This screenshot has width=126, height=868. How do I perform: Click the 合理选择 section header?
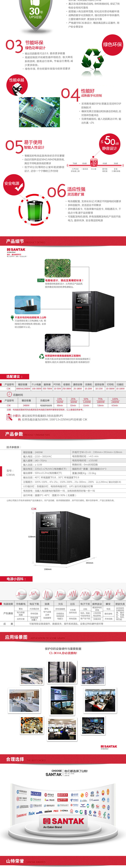tap(63, 759)
